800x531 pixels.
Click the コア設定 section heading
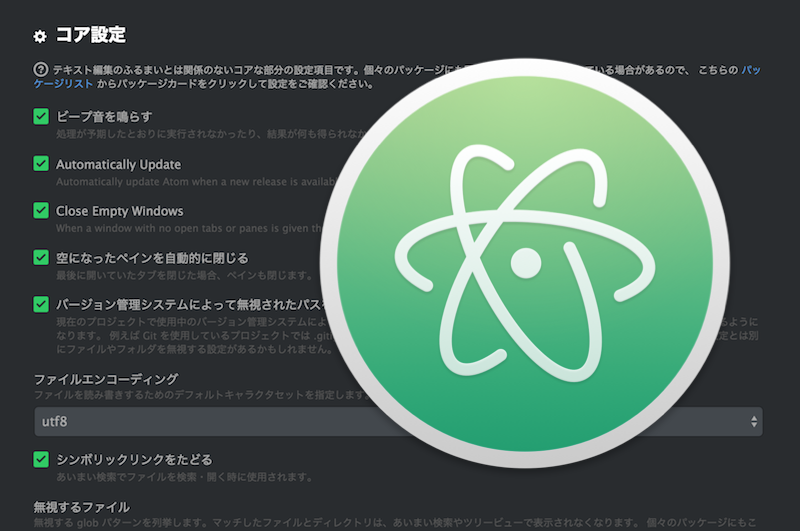point(90,36)
